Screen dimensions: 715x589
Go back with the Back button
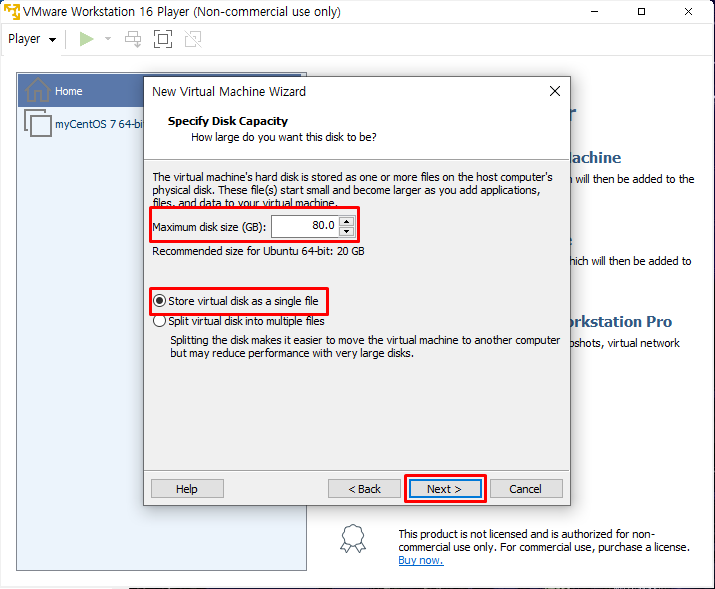click(x=364, y=489)
